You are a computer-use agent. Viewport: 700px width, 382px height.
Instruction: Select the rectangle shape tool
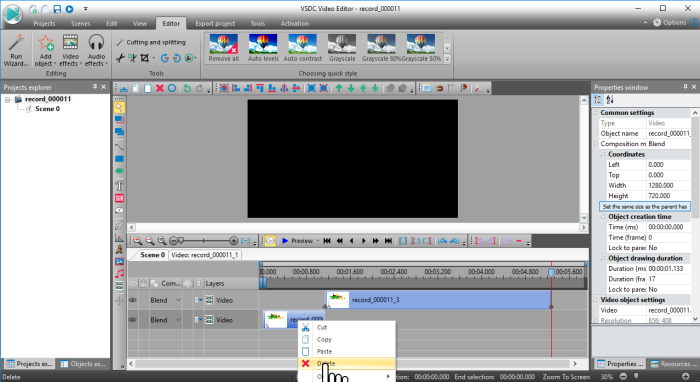coord(119,159)
